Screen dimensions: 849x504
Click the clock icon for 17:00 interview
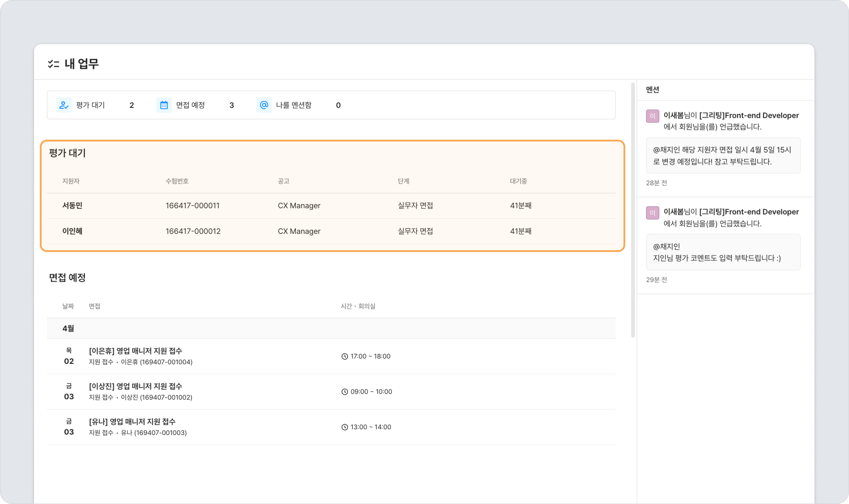(345, 356)
